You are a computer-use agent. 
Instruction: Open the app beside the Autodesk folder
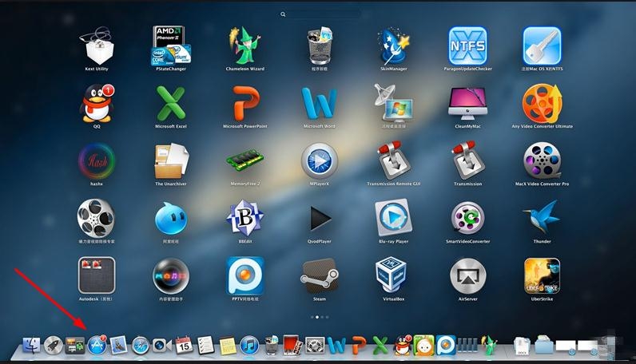pyautogui.click(x=171, y=275)
